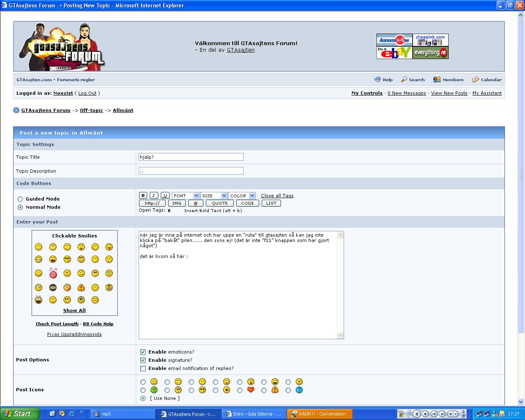Toggle Enable signature checkbox
525x420 pixels.
point(143,360)
